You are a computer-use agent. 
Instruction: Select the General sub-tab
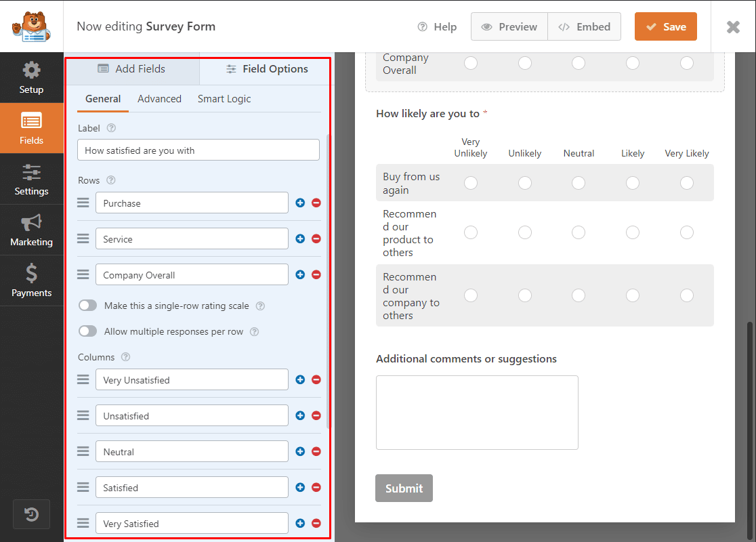pos(103,99)
